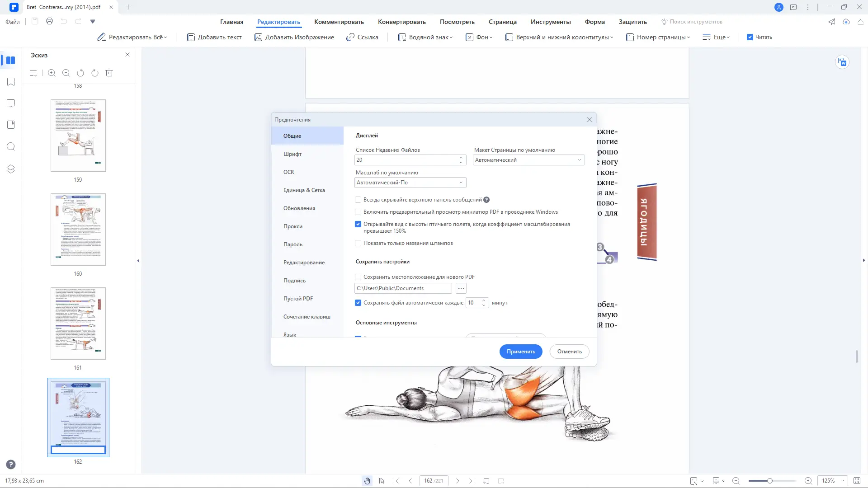Delete page using trash icon in thumbnails

(x=109, y=73)
